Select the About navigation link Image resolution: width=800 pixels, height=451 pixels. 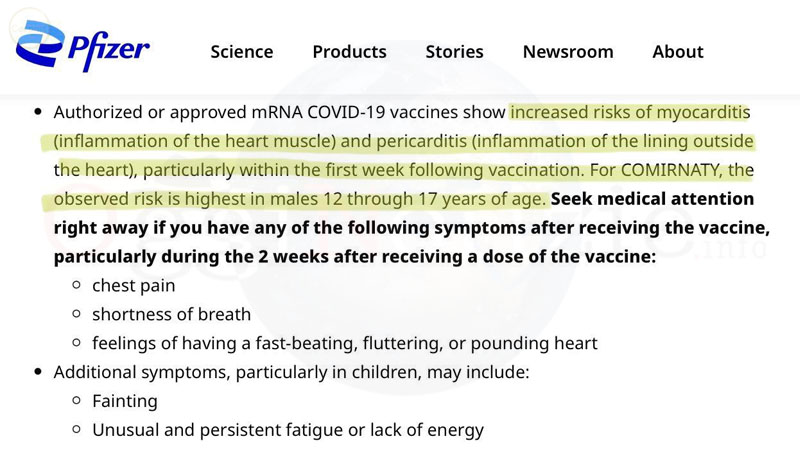(678, 52)
